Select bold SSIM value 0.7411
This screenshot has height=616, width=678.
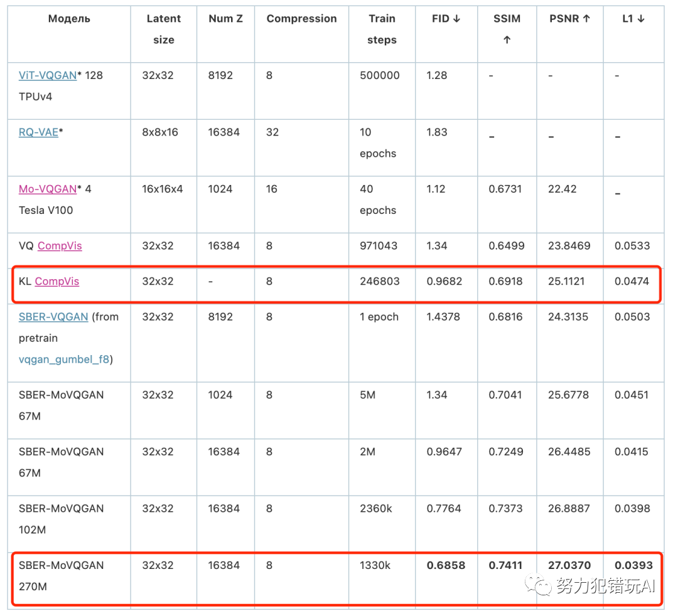pos(505,565)
